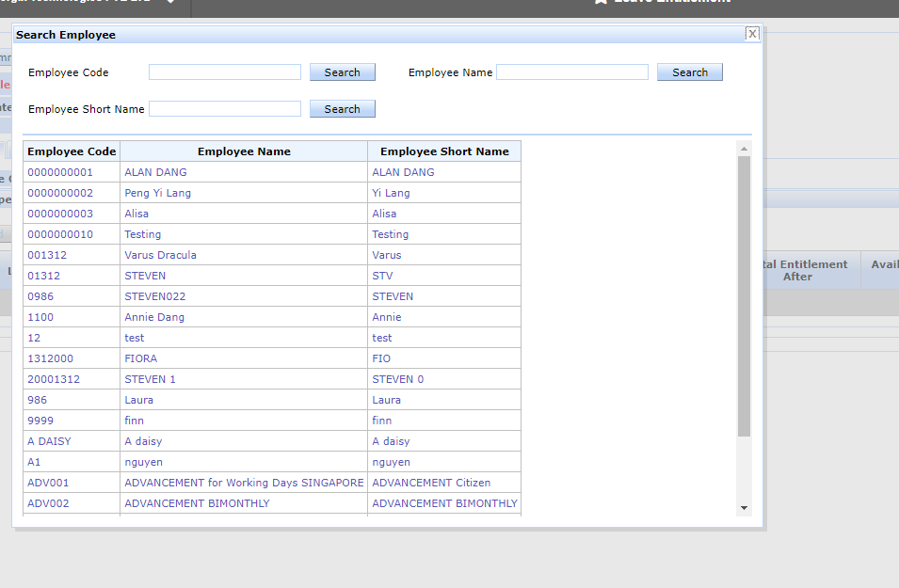Select employee code ADV002
899x588 pixels.
(x=48, y=503)
